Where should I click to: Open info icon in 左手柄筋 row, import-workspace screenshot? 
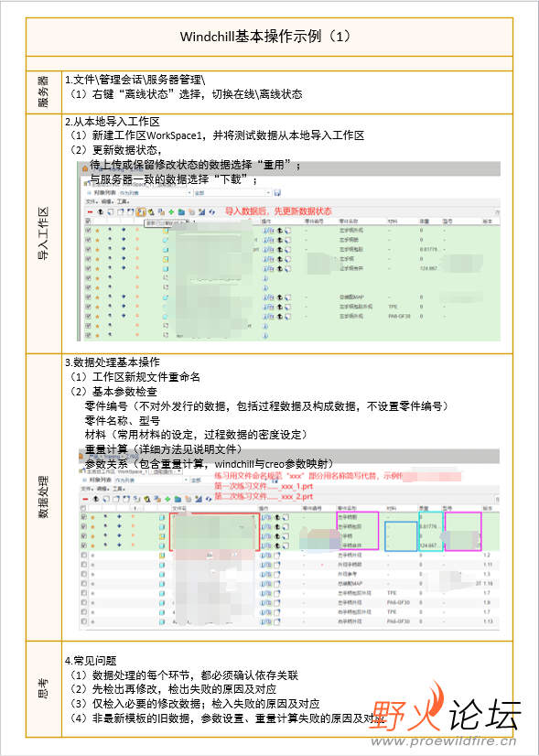click(264, 240)
